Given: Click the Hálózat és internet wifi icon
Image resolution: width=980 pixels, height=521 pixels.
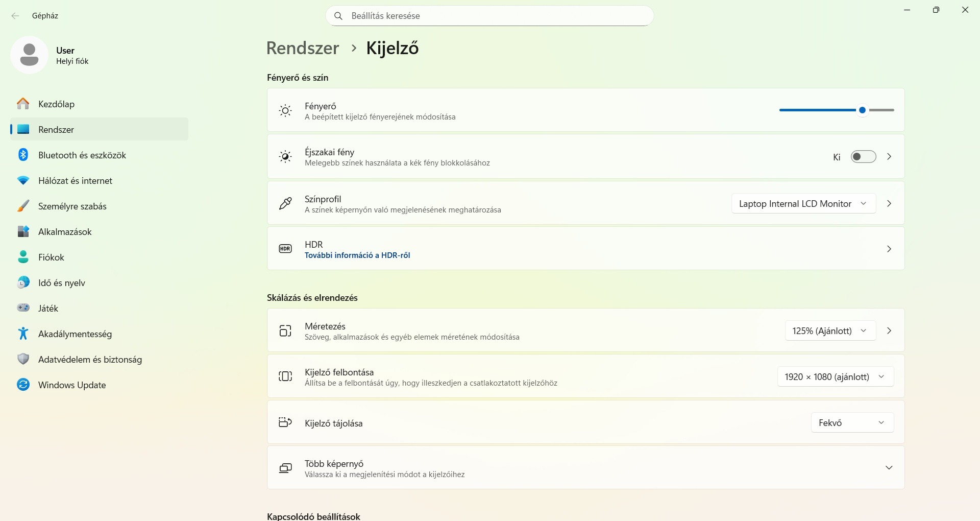Looking at the screenshot, I should click(x=23, y=181).
